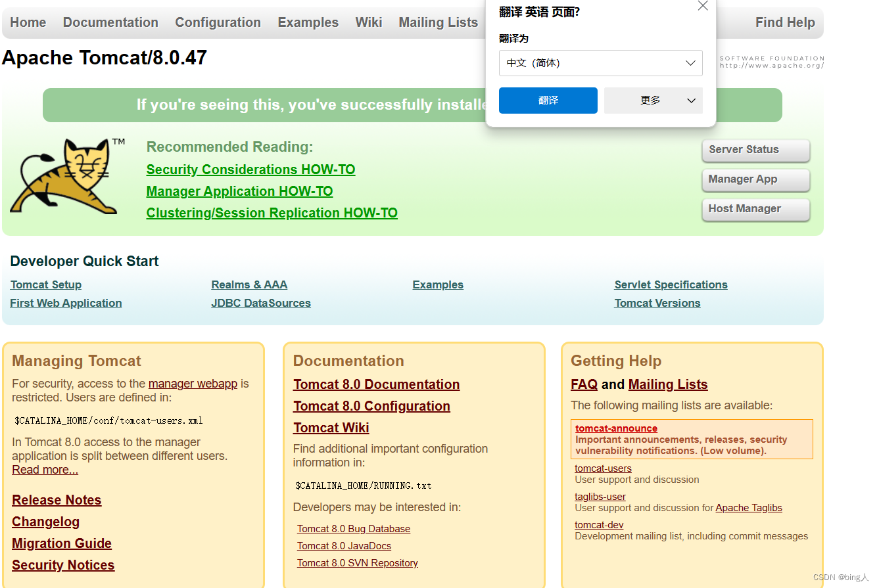Open the tomcat-users mailing list link
This screenshot has height=588, width=879.
pyautogui.click(x=603, y=468)
